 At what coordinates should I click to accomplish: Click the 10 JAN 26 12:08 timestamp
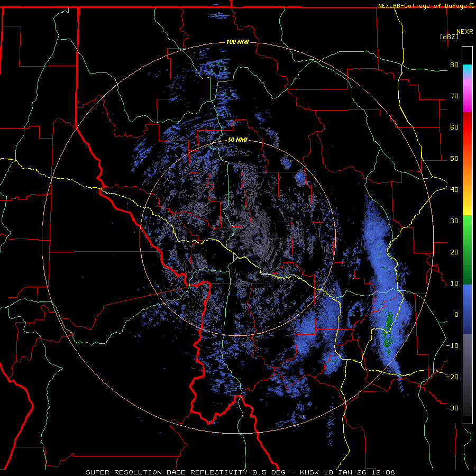(360, 472)
